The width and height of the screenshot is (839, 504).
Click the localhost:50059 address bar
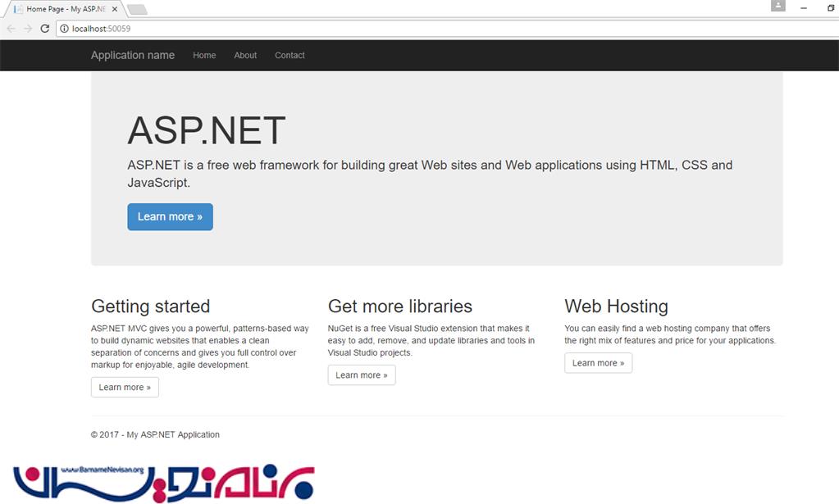(447, 29)
